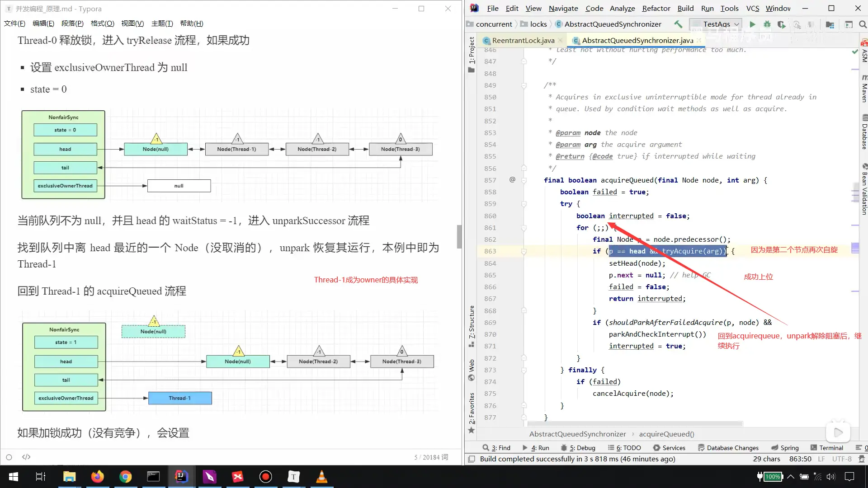Image resolution: width=868 pixels, height=488 pixels.
Task: Click the Typora vertical scrollbar thumb
Action: (459, 236)
